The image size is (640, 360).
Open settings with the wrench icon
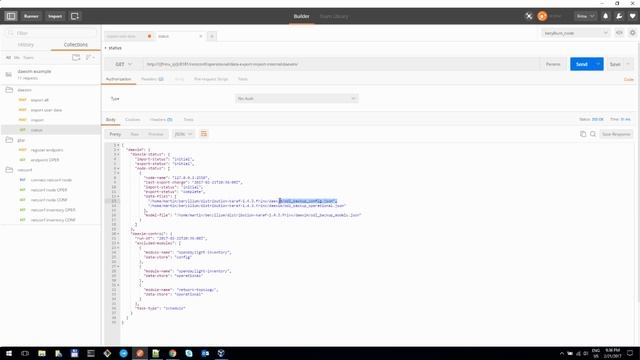tap(619, 16)
